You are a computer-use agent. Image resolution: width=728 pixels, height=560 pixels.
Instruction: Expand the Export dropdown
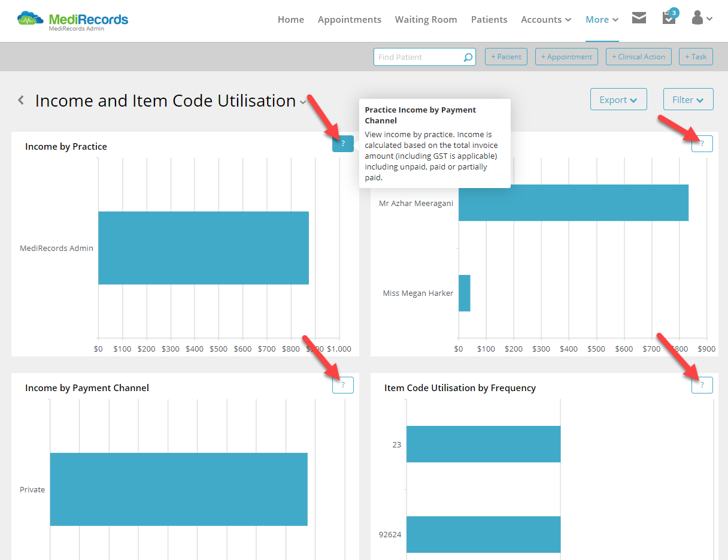[x=618, y=99]
